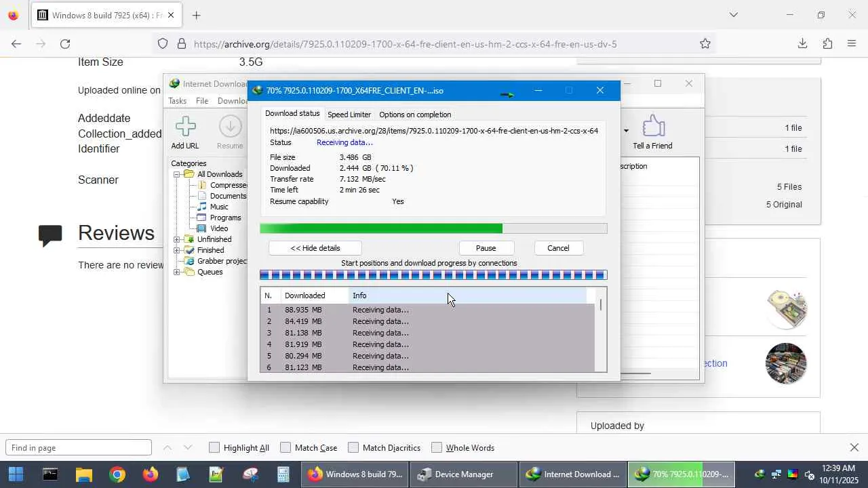
Task: Select the All Downloads folder icon
Action: [189, 174]
